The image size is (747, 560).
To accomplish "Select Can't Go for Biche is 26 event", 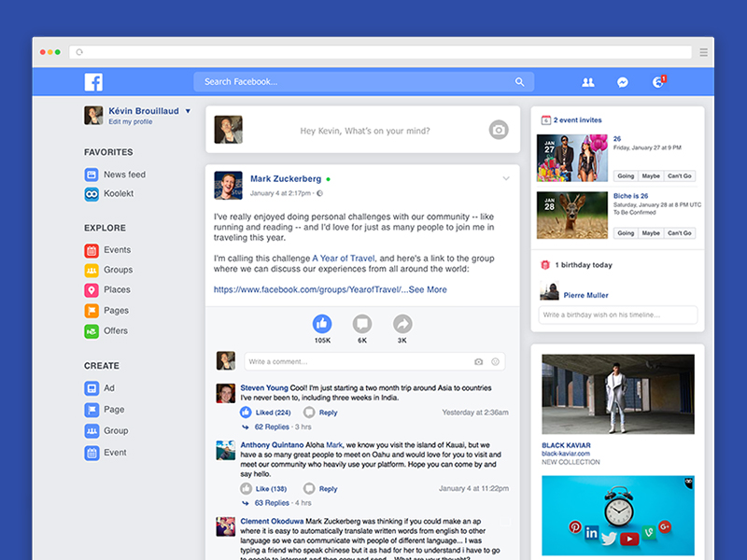I will (680, 233).
